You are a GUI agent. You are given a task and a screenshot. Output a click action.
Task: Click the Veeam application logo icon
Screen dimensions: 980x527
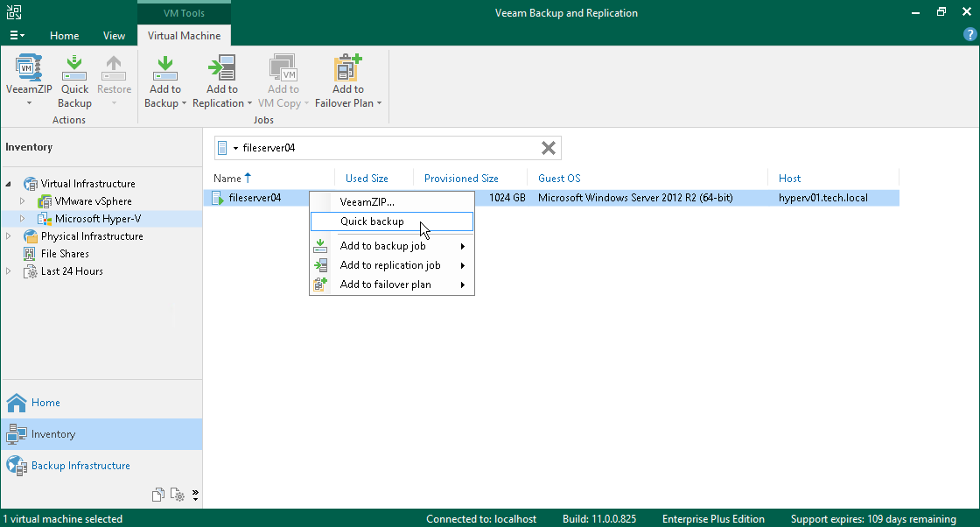pos(14,12)
